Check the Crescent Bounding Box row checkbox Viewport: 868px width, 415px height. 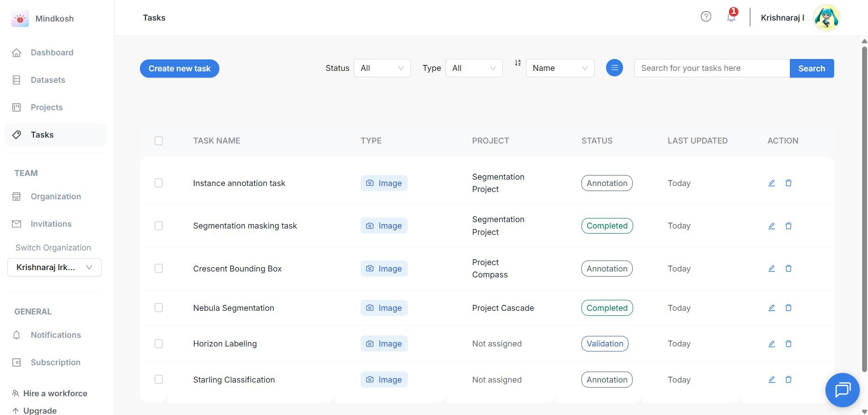[x=159, y=268]
